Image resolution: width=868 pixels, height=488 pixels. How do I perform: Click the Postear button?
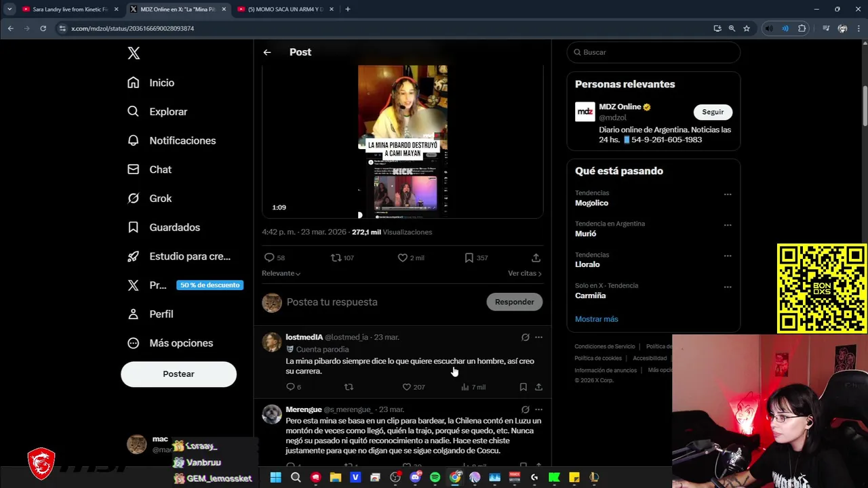(x=178, y=374)
